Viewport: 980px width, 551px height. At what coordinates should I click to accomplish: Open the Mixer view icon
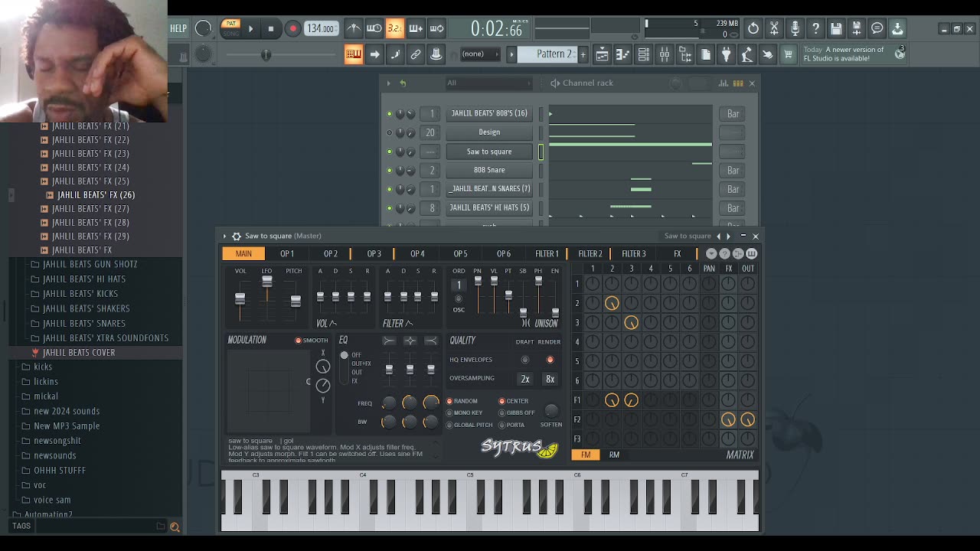(664, 54)
